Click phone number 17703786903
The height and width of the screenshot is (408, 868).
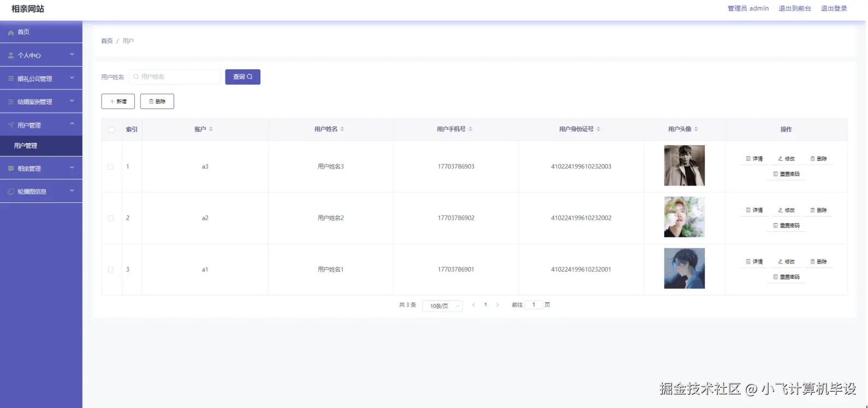(456, 166)
